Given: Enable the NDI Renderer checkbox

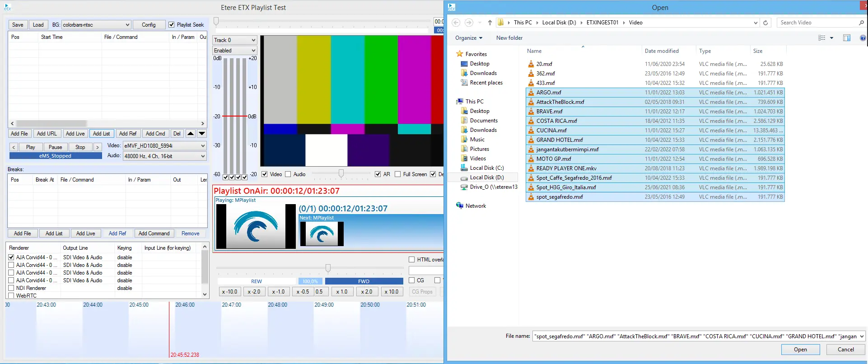Looking at the screenshot, I should tap(11, 288).
